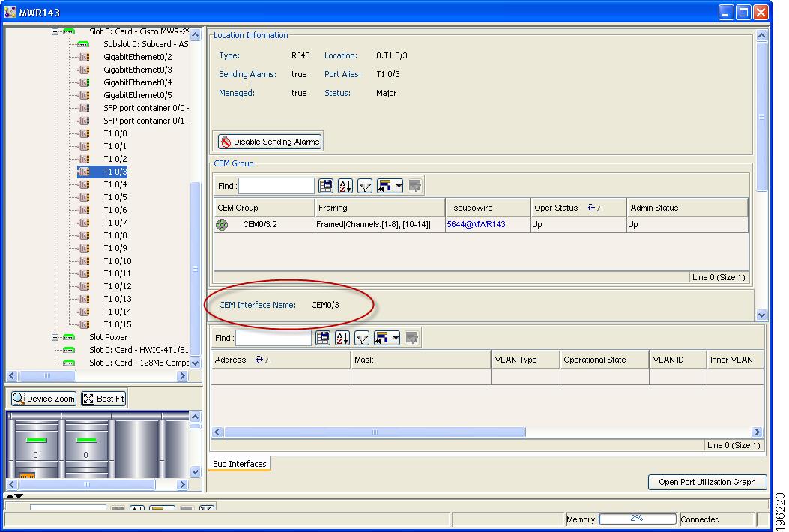Click the card icon beside Slot Power
The width and height of the screenshot is (789, 532).
[x=69, y=337]
